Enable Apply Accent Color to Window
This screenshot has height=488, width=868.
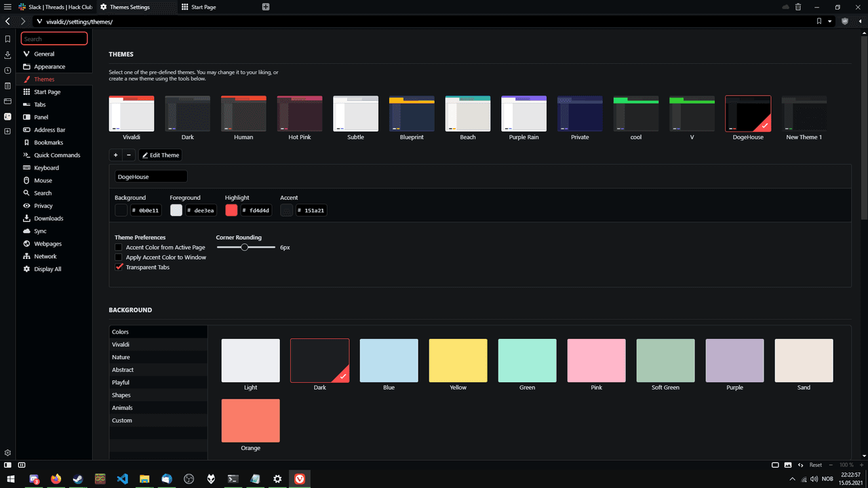(119, 258)
